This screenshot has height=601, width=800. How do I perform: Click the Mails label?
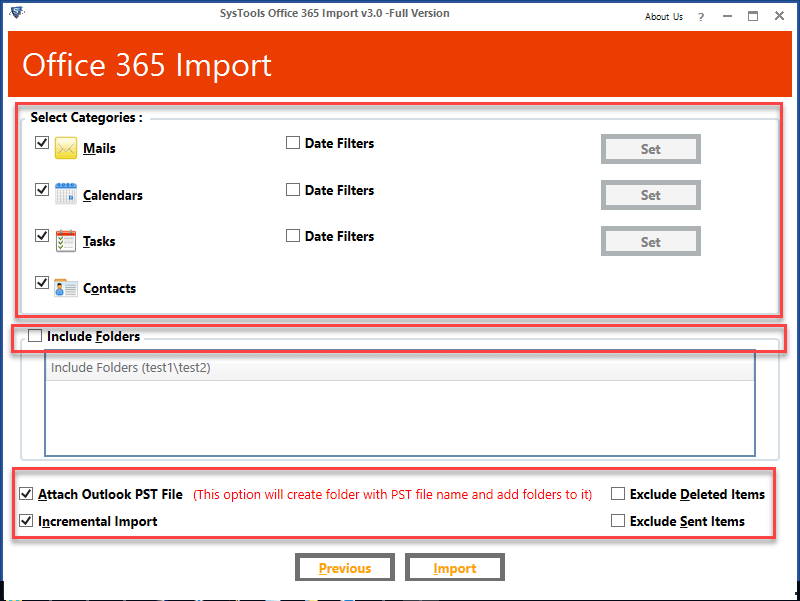click(99, 148)
